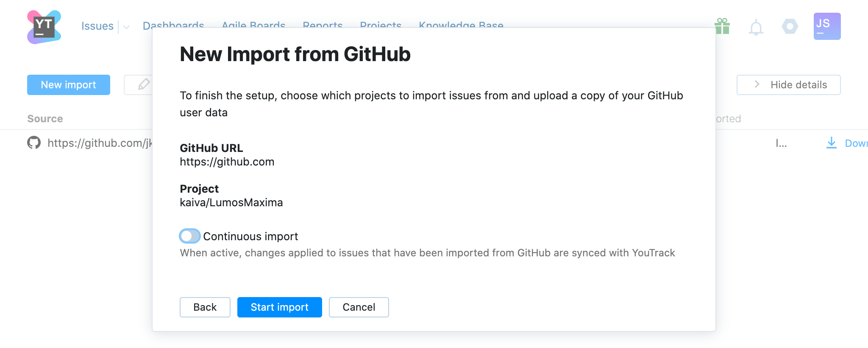Open the gift what's new icon
The height and width of the screenshot is (348, 868).
pyautogui.click(x=722, y=26)
